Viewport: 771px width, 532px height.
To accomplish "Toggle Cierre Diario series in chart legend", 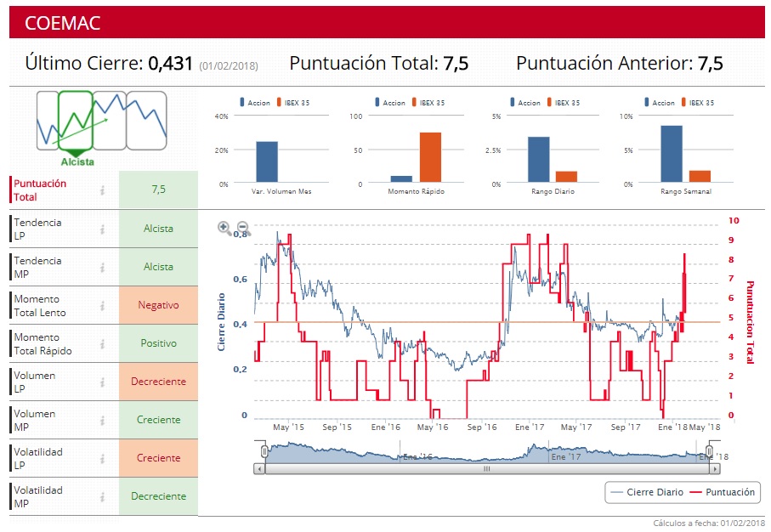I will click(647, 492).
